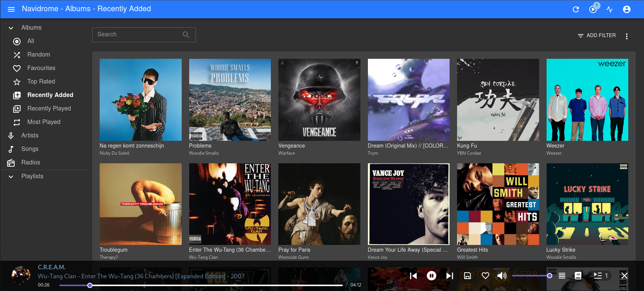Click the ADD FILTER button
Screen dimensions: 644x291
click(x=597, y=35)
